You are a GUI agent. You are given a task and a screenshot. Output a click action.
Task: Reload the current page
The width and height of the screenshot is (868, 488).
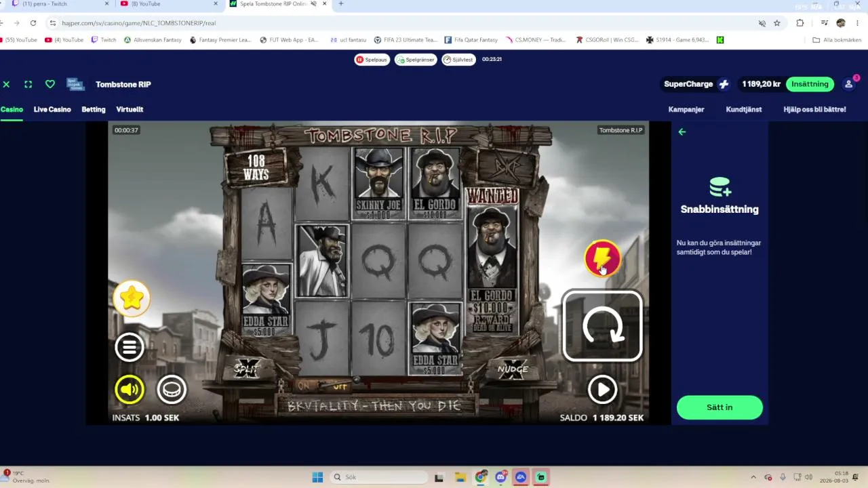[33, 23]
